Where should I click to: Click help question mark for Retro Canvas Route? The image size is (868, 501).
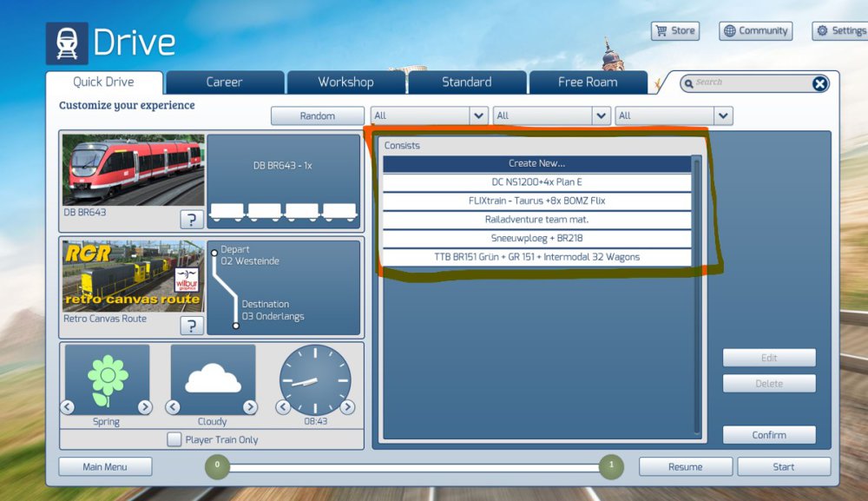[192, 326]
